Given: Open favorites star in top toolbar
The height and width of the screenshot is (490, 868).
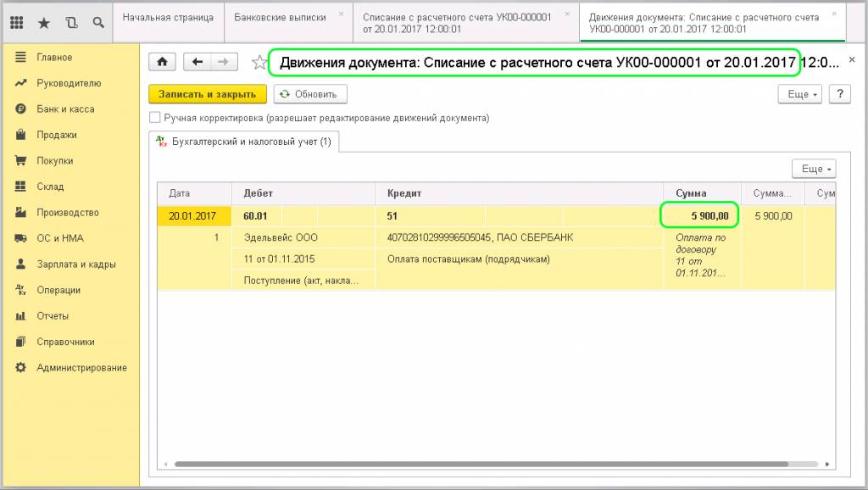Looking at the screenshot, I should pos(44,22).
